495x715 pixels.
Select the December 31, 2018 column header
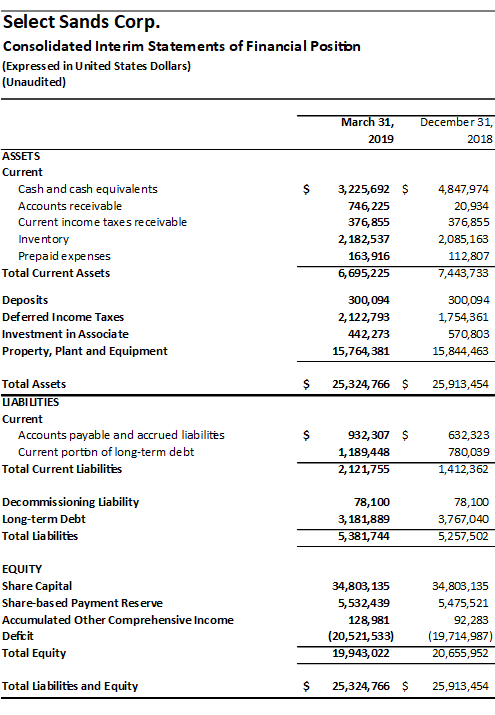(x=456, y=130)
